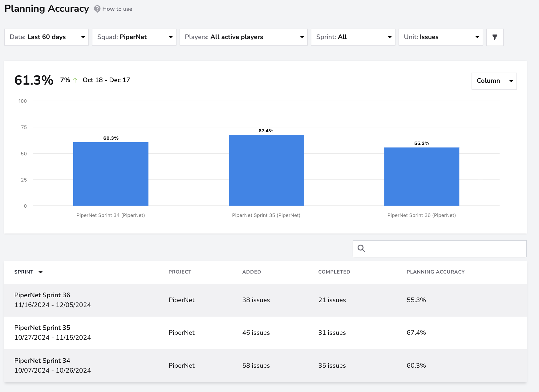Screen dimensions: 539x392
Task: Open the PiperNet Sprint 36 table row
Action: (265, 300)
